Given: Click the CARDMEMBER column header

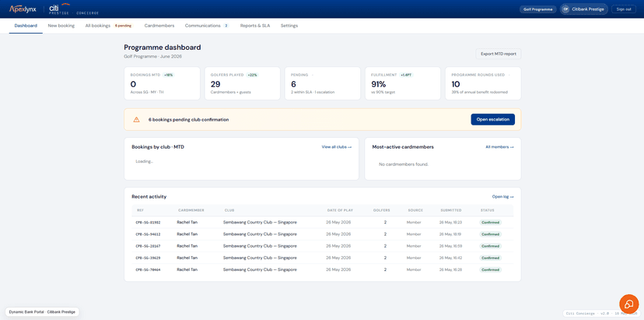Looking at the screenshot, I should [191, 210].
